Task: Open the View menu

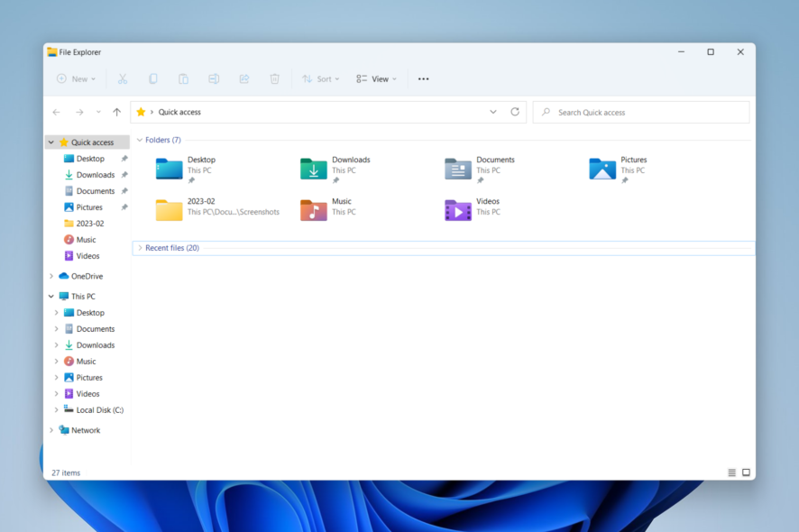Action: click(376, 78)
